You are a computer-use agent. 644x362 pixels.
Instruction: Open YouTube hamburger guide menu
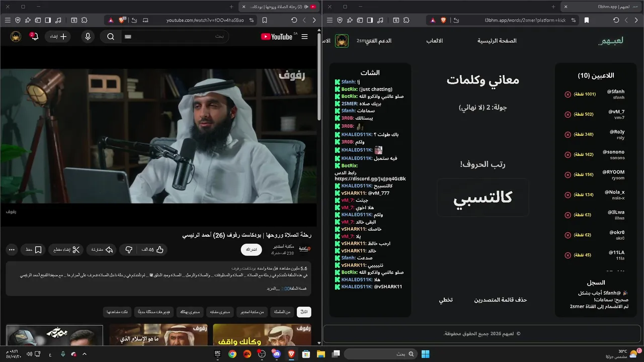(304, 37)
